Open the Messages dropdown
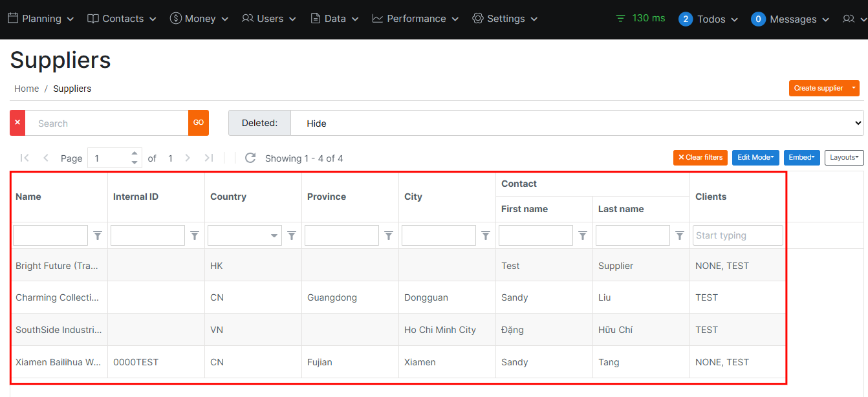The width and height of the screenshot is (868, 397). [790, 19]
